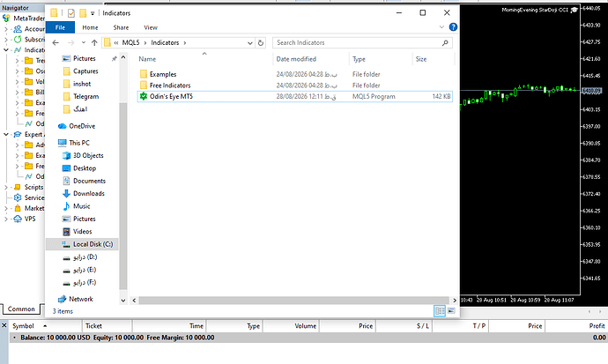
Task: Open Music in the navigation pane
Action: point(81,206)
